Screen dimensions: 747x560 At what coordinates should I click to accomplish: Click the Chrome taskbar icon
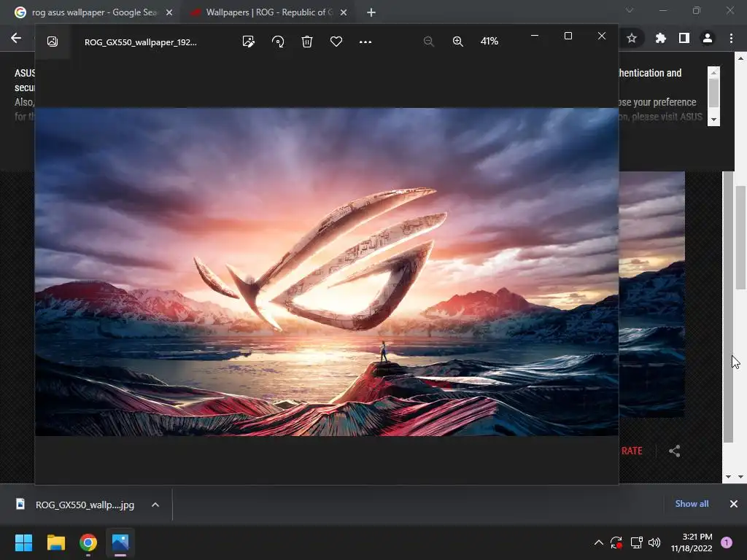pyautogui.click(x=88, y=542)
